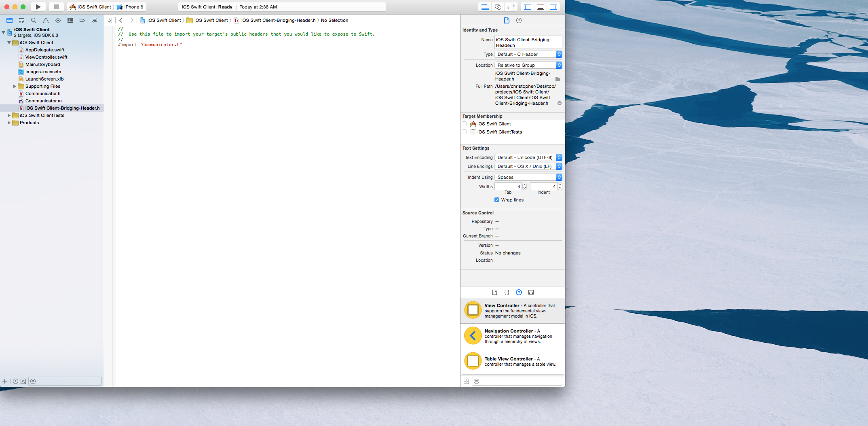Select Images.xcassets

click(x=43, y=72)
